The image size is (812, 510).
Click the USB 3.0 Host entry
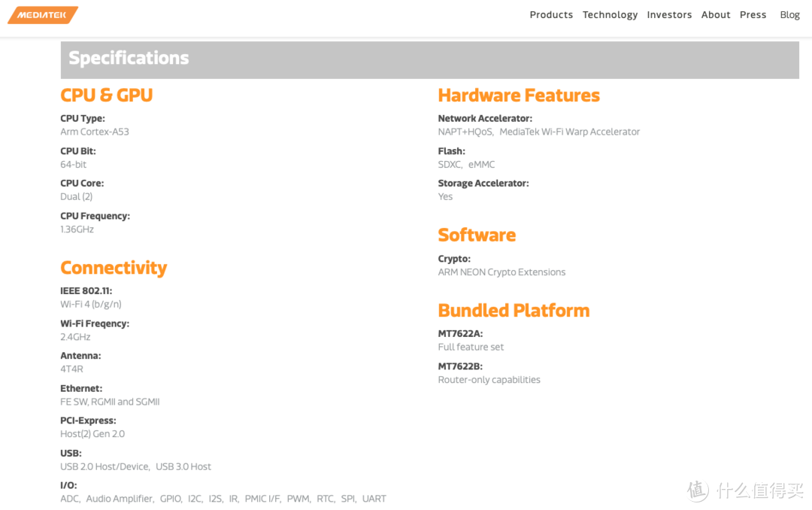(183, 467)
